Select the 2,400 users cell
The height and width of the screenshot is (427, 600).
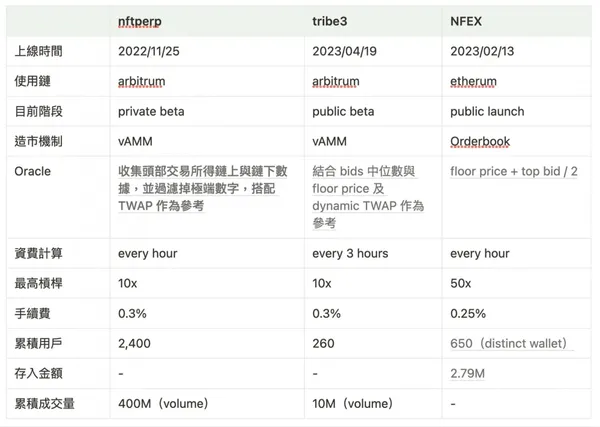pyautogui.click(x=135, y=344)
